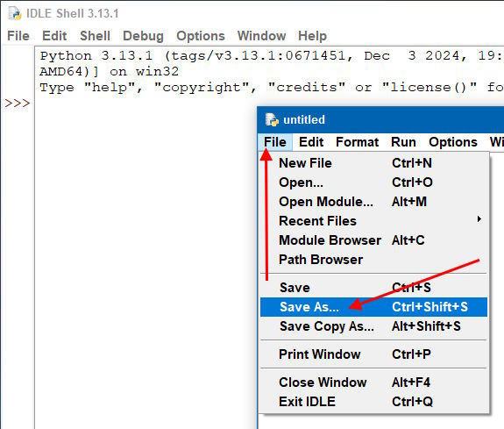The height and width of the screenshot is (429, 504).
Task: Click the 'AMD64)] on win32' text line
Action: (x=110, y=71)
